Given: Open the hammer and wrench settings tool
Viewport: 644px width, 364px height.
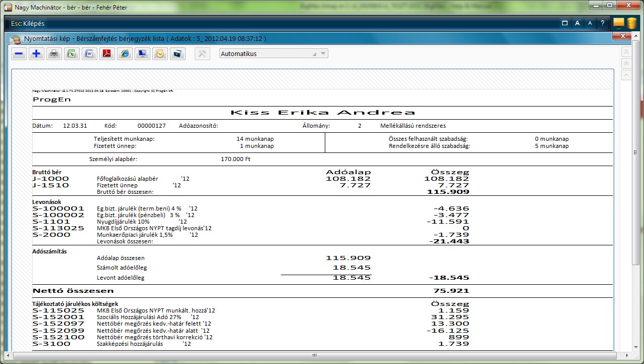Looking at the screenshot, I should pyautogui.click(x=202, y=54).
